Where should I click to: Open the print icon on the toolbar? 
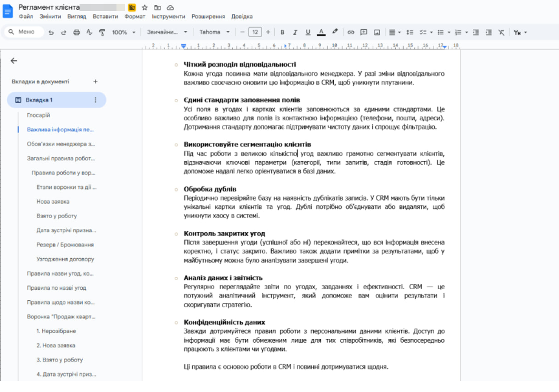tap(76, 32)
